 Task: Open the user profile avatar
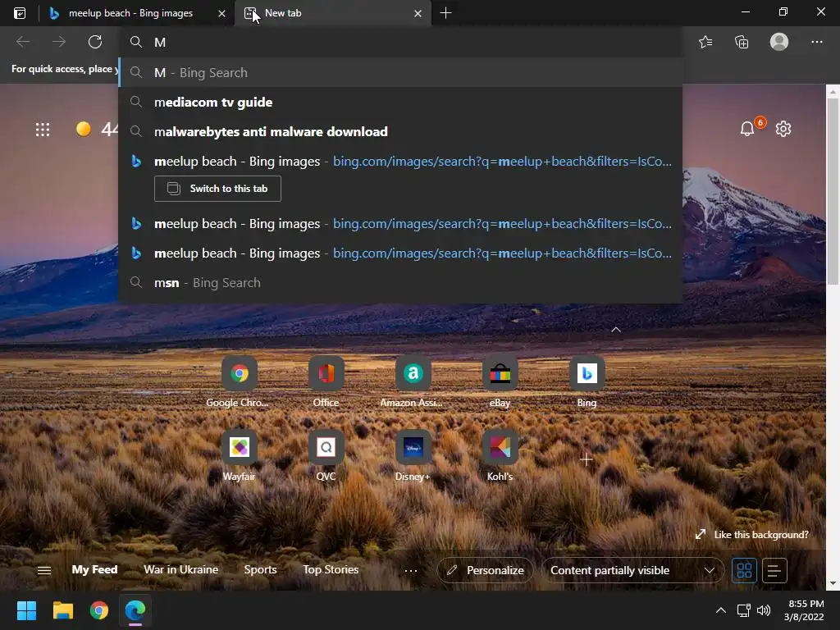(x=779, y=42)
